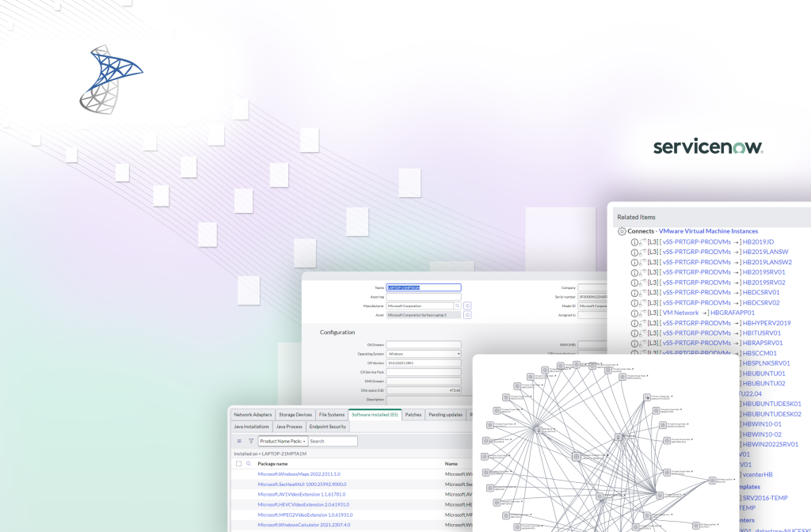
Task: Open the filter icon above the package list
Action: point(250,441)
